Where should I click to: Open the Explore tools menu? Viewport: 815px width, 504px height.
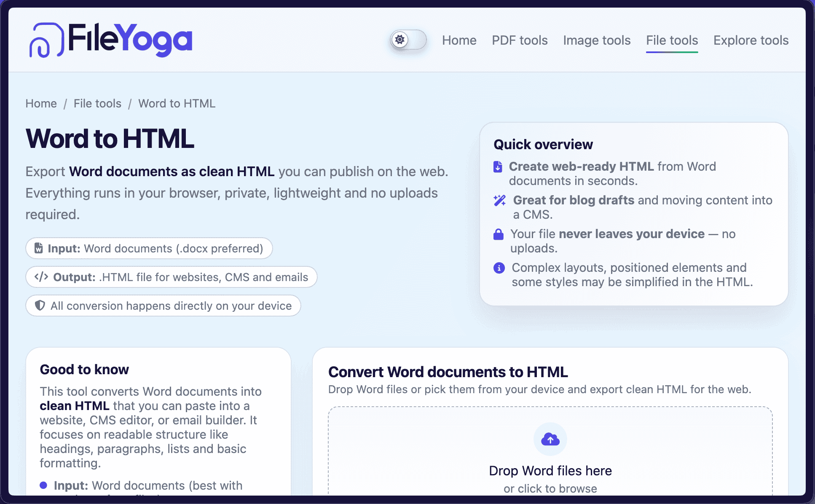[x=751, y=40]
